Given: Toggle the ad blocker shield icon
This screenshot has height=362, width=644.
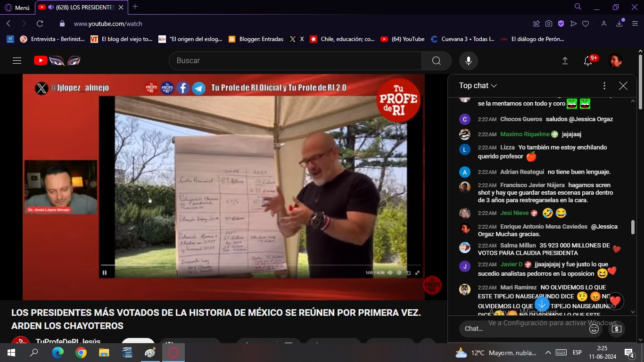Looking at the screenshot, I should [561, 24].
